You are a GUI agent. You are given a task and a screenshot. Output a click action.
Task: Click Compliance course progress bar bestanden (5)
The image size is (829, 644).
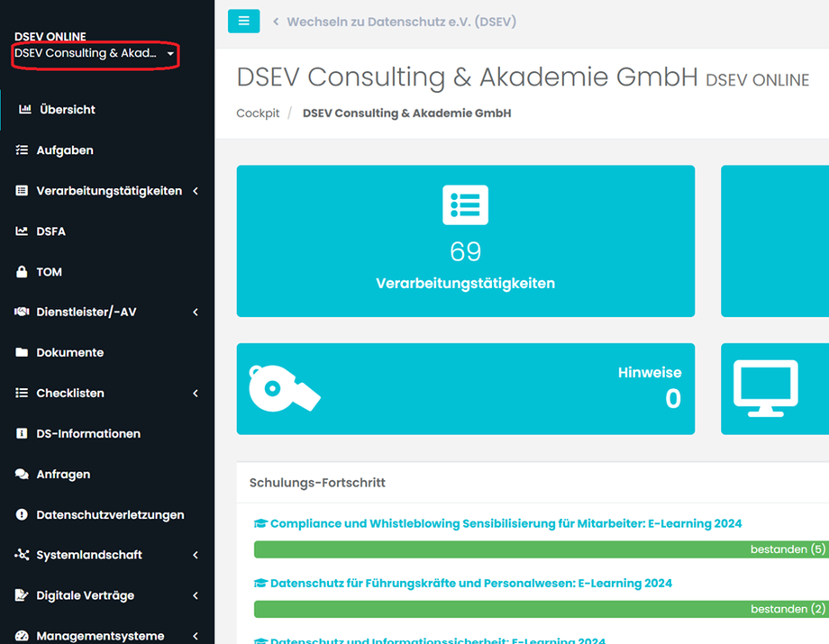point(542,549)
